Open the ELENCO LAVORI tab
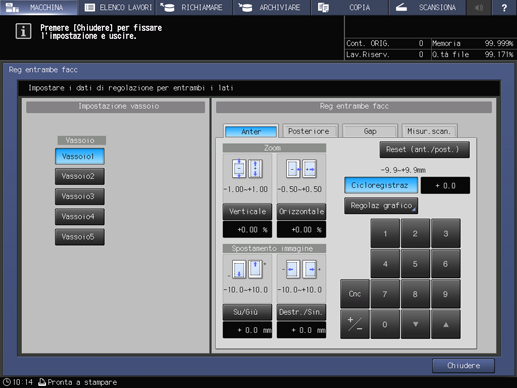The height and width of the screenshot is (388, 517). coord(117,7)
